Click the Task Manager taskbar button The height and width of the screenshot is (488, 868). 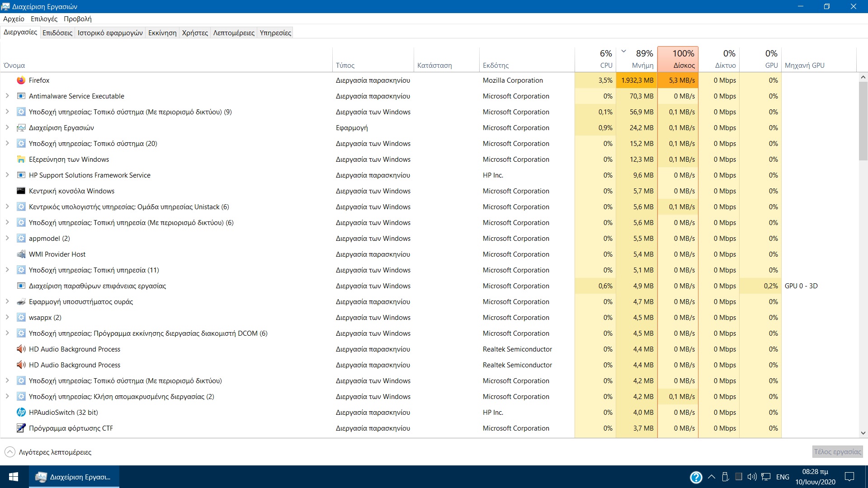point(74,477)
